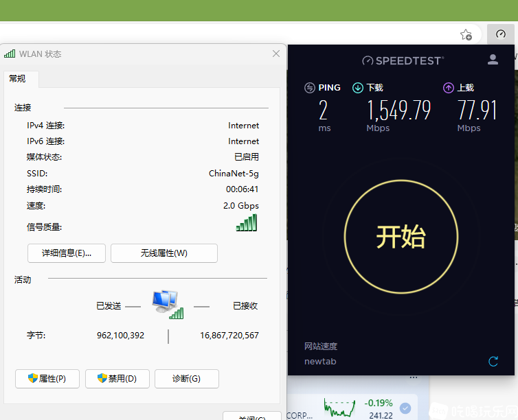The width and height of the screenshot is (518, 420).
Task: Add page to favorites with star icon
Action: (466, 34)
